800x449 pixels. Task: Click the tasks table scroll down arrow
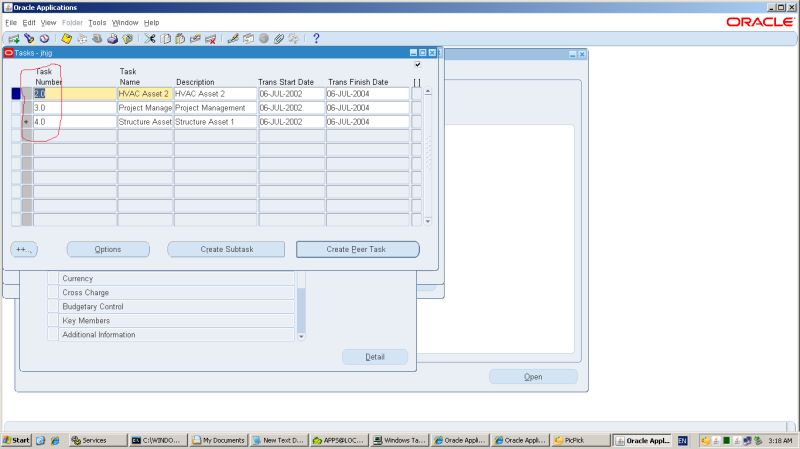click(428, 221)
